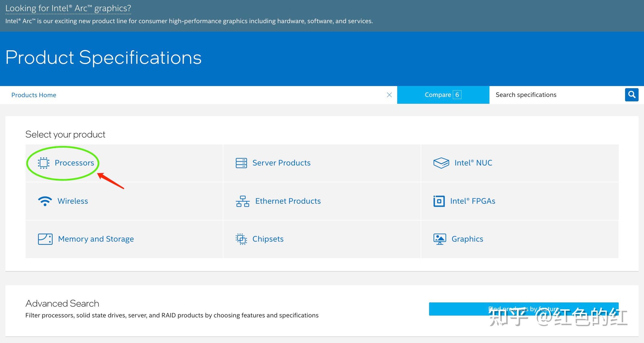Open the Ethernet Products link
This screenshot has height=343, width=644.
click(x=288, y=201)
